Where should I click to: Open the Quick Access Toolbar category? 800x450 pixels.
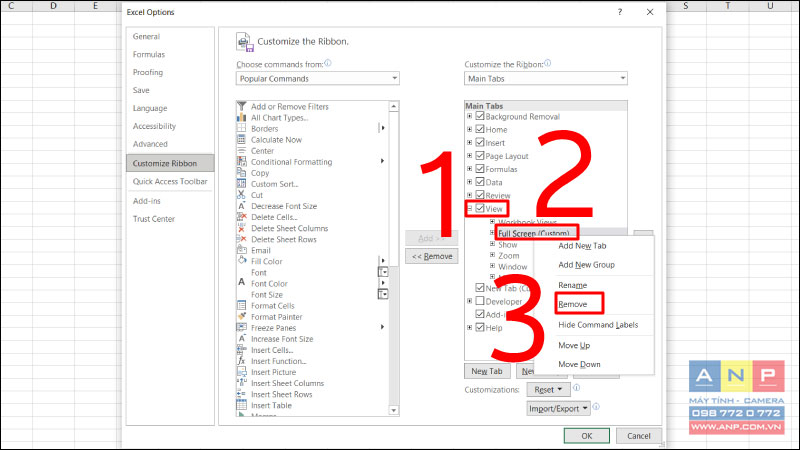pos(170,181)
